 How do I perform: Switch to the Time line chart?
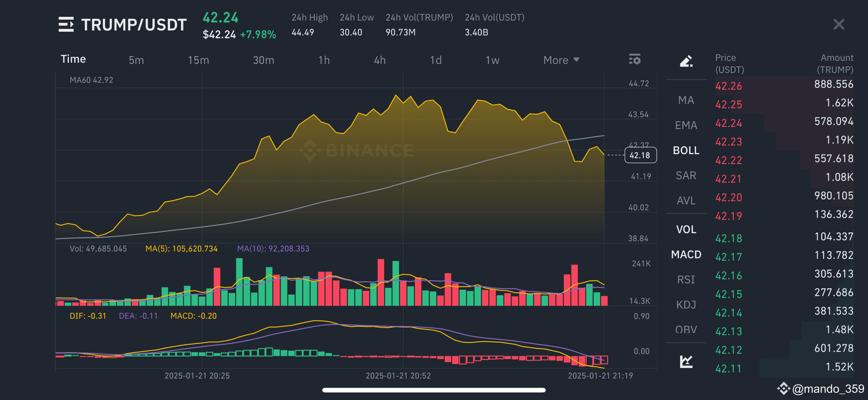(73, 59)
